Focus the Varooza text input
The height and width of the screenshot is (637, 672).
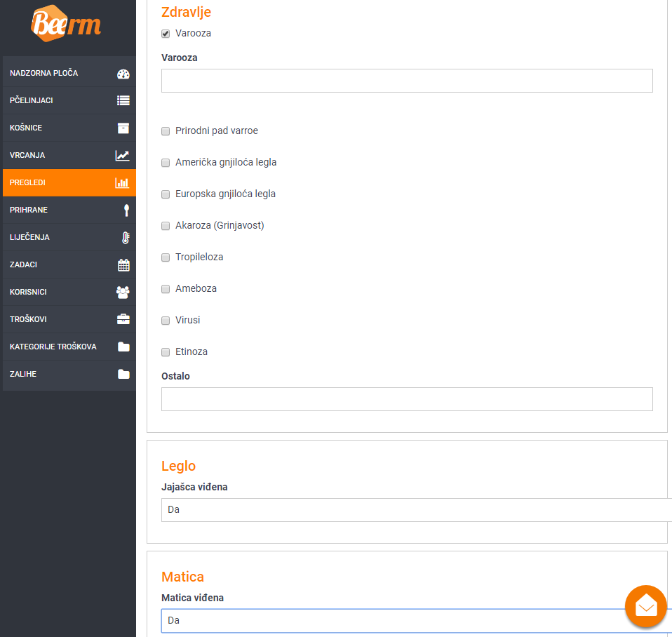pos(407,81)
